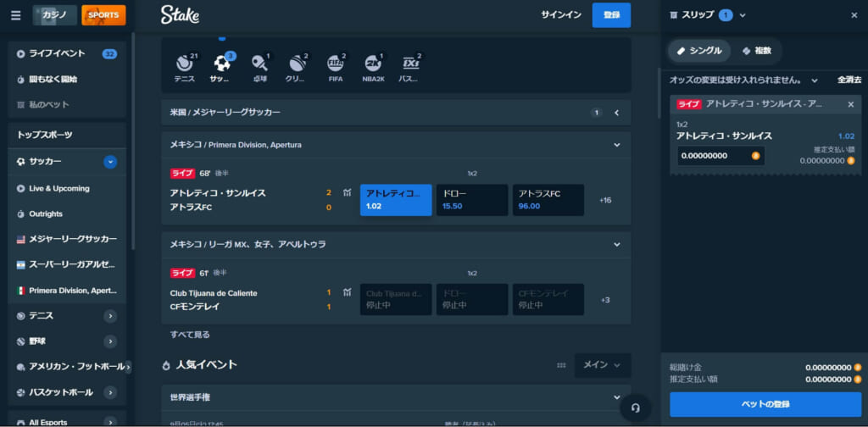Image resolution: width=868 pixels, height=427 pixels.
Task: Select the Tennis sport icon
Action: [x=185, y=64]
